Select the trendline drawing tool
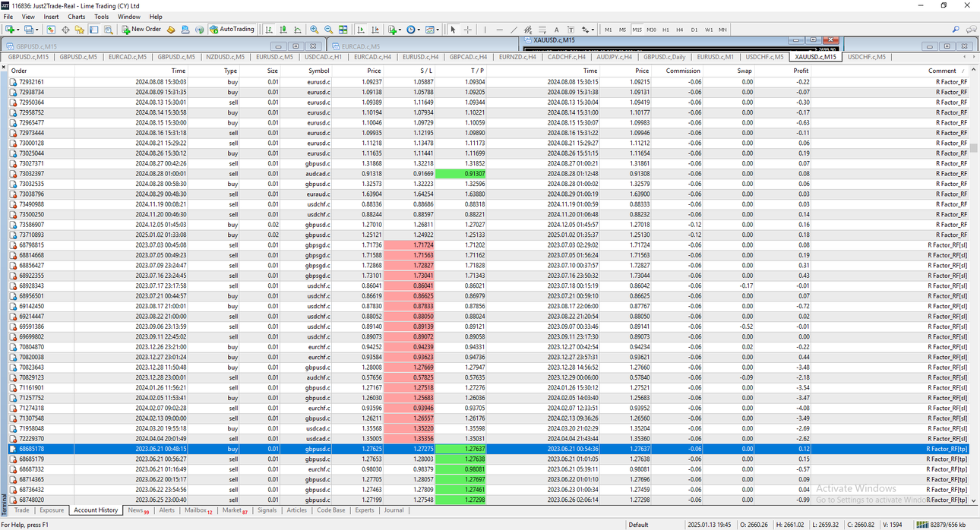980x530 pixels. [x=514, y=30]
